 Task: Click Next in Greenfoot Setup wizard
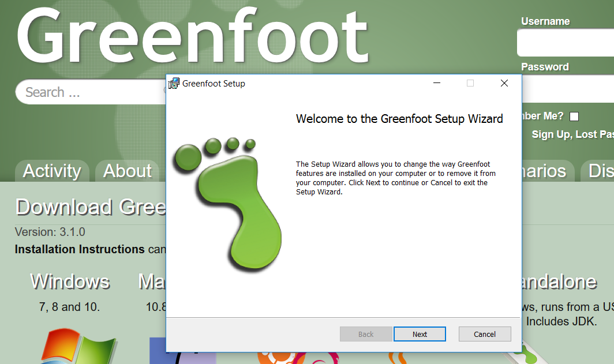420,334
